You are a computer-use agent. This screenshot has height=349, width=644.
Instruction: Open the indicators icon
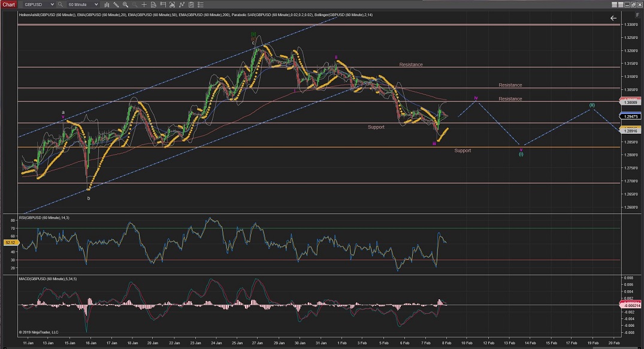pyautogui.click(x=182, y=5)
